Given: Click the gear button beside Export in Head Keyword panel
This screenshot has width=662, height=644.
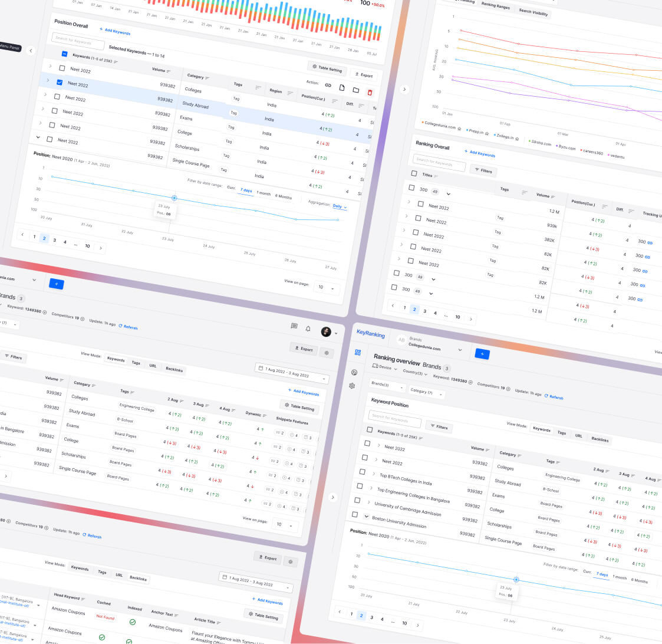Looking at the screenshot, I should click(291, 561).
